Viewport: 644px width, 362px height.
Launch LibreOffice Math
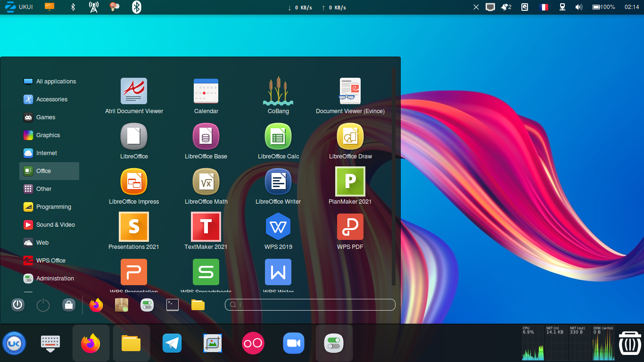pyautogui.click(x=206, y=187)
